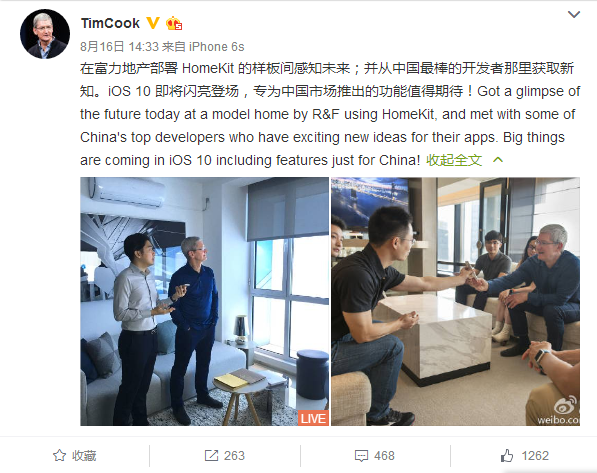Toggle the star favorite icon
Viewport: 597px width, 473px height.
(59, 455)
